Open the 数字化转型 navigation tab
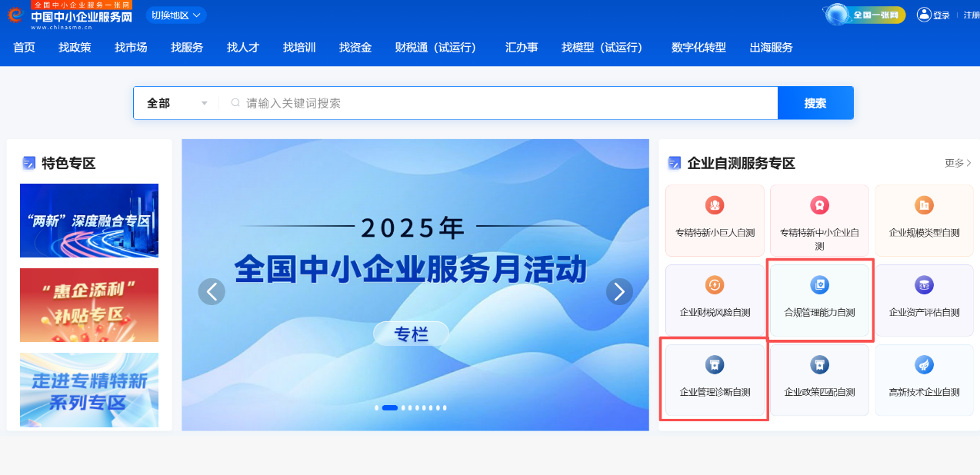Viewport: 980px width, 475px height. pos(698,48)
